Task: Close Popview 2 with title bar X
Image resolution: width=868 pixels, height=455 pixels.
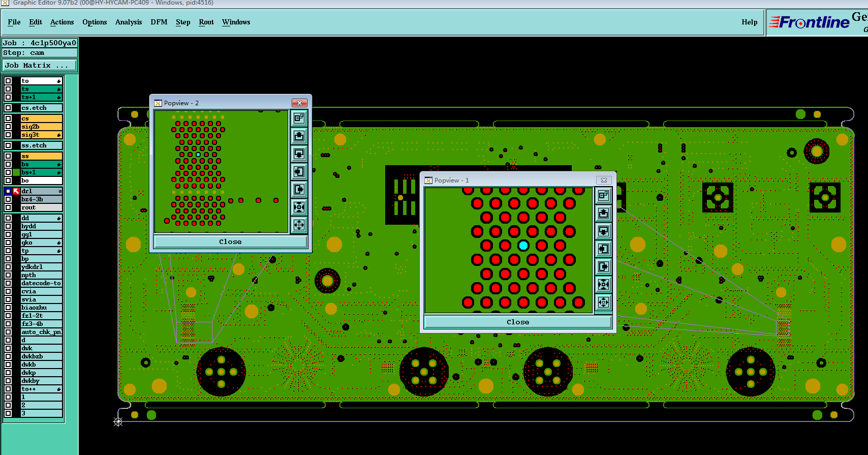Action: (x=299, y=103)
